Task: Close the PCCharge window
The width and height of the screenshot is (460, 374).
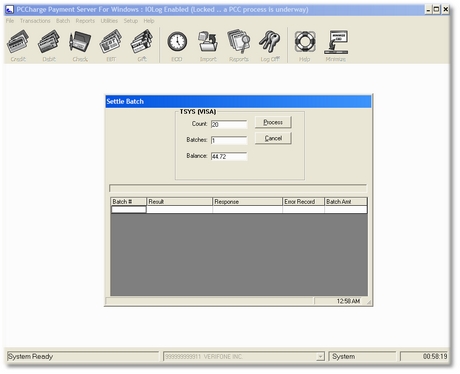Action: (445, 10)
